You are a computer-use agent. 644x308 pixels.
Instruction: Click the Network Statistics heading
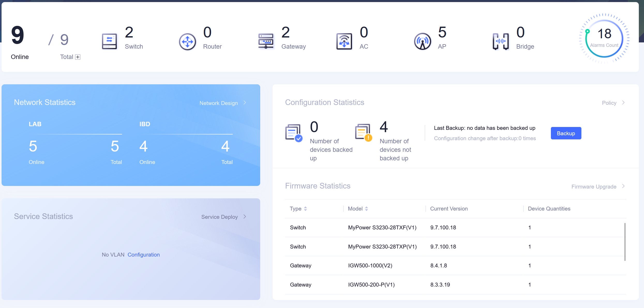coord(45,102)
